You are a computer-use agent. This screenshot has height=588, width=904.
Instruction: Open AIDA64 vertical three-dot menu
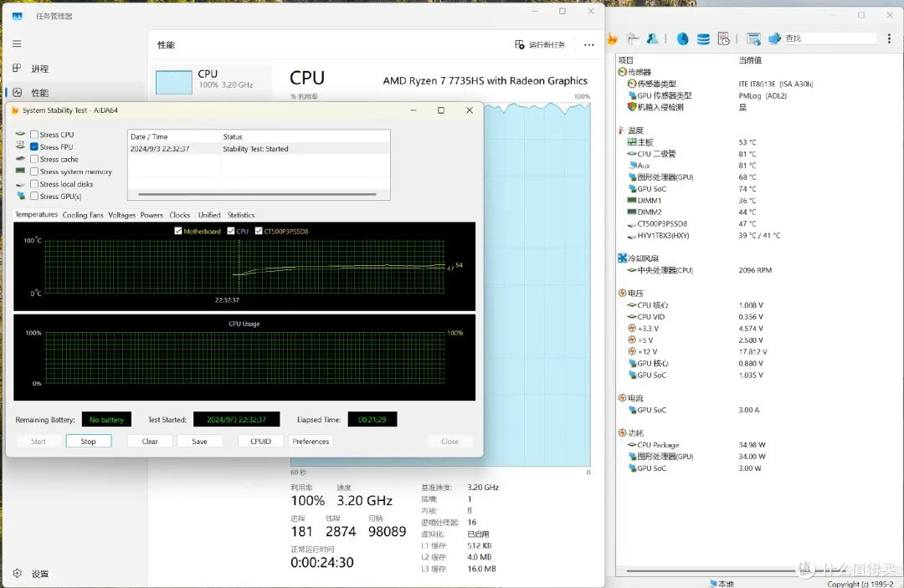coord(889,38)
